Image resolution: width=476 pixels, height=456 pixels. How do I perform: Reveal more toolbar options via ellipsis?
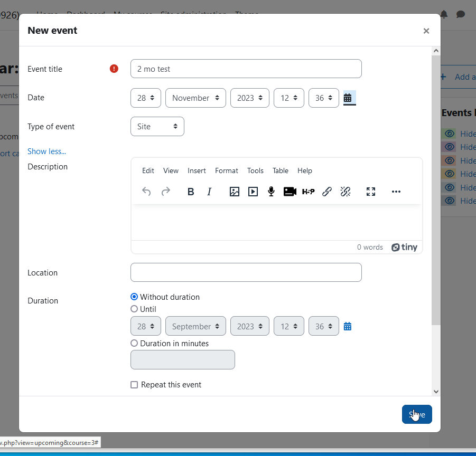pyautogui.click(x=396, y=192)
